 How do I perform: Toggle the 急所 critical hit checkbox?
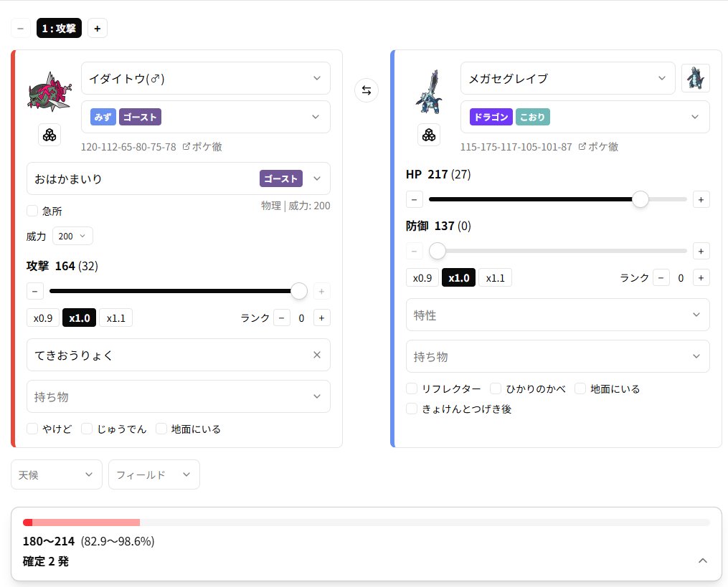(x=32, y=211)
